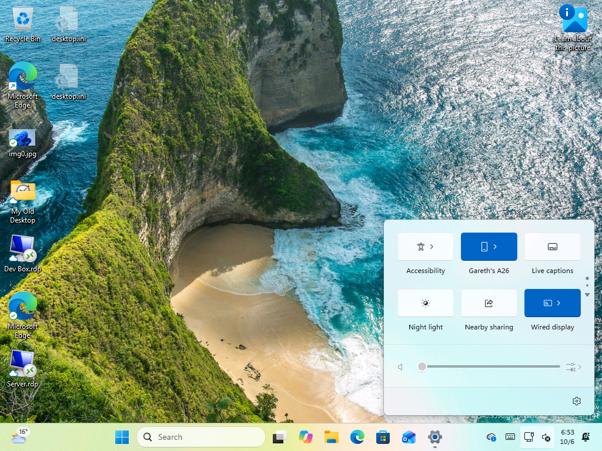Image resolution: width=602 pixels, height=451 pixels.
Task: Open Microsoft Store from the taskbar
Action: pyautogui.click(x=383, y=437)
